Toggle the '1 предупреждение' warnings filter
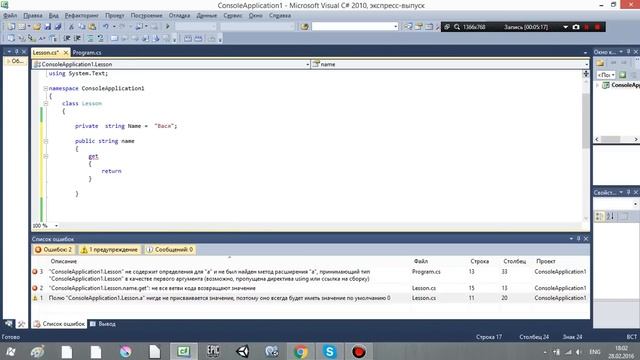Screen dimensions: 640x360 [109, 249]
